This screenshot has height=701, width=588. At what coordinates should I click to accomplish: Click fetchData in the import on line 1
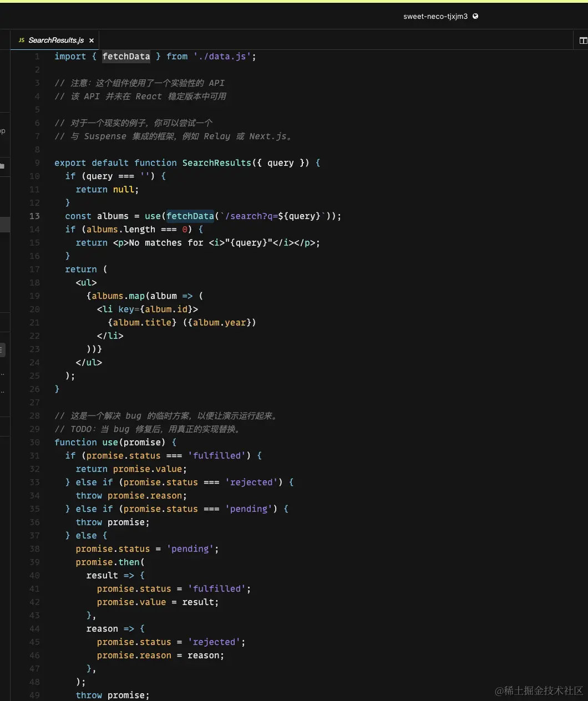pyautogui.click(x=126, y=57)
